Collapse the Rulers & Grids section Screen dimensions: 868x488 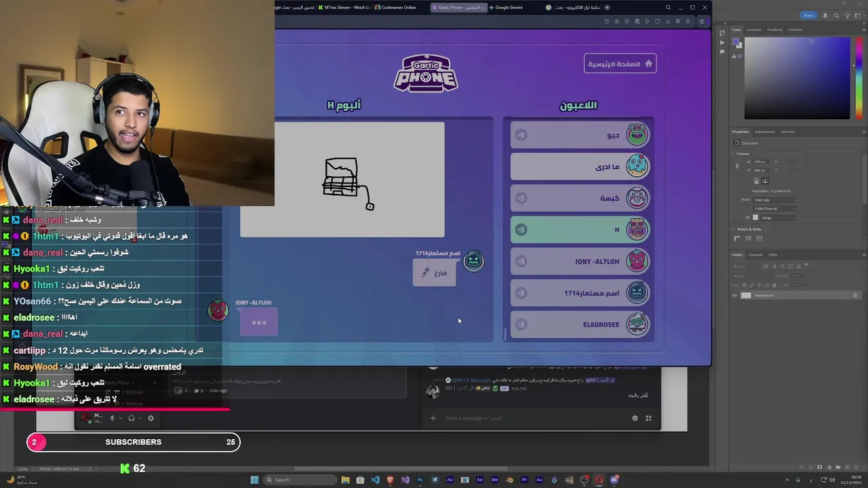[732, 229]
